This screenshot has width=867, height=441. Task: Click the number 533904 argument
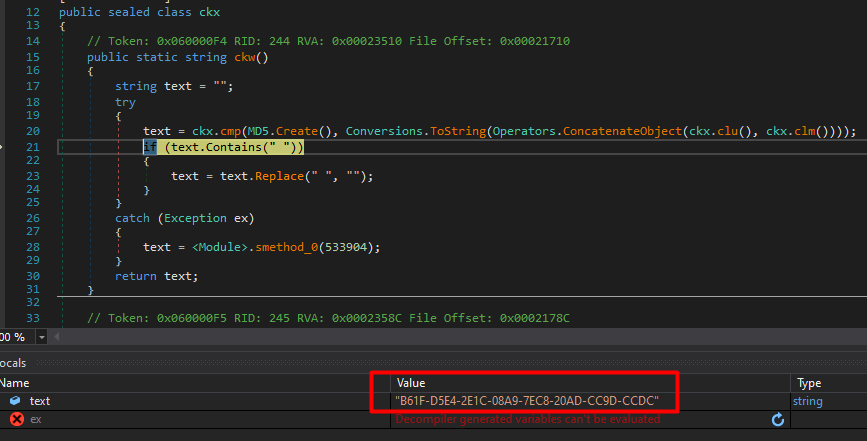point(346,247)
